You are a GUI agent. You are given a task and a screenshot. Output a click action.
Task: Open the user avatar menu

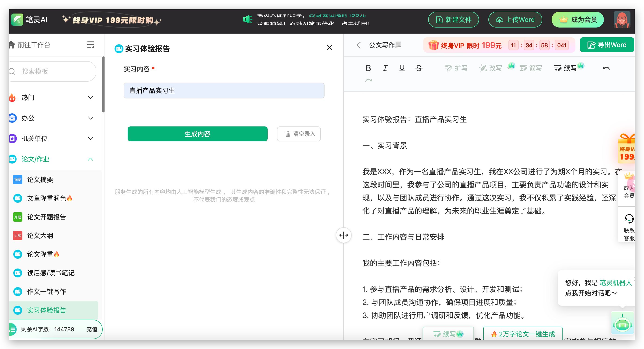click(x=622, y=20)
